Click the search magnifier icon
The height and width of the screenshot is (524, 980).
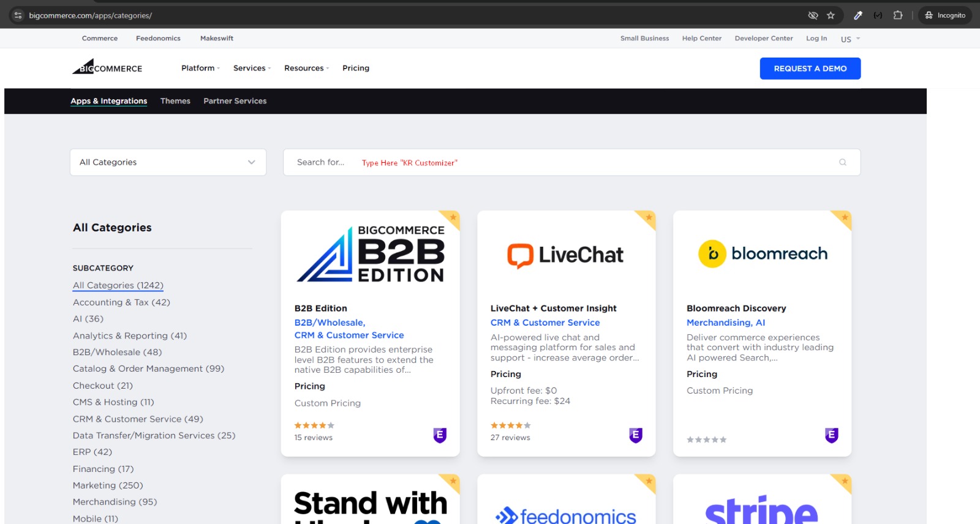click(843, 162)
